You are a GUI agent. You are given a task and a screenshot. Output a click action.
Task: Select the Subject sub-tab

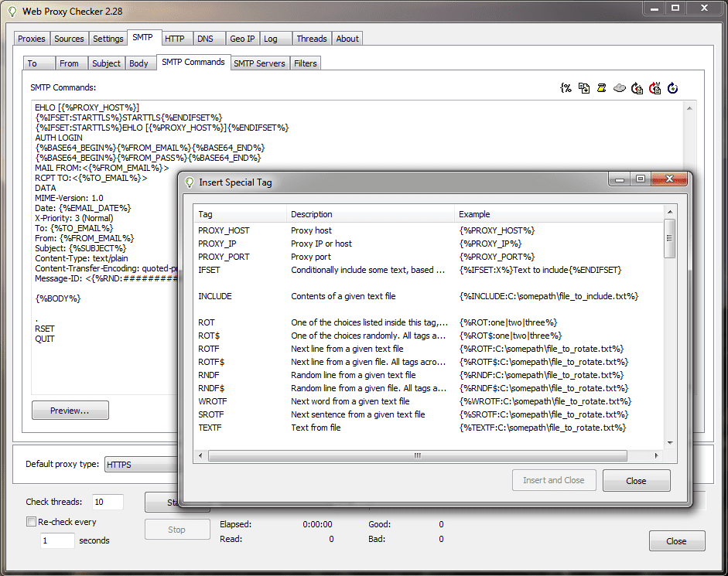(x=106, y=63)
